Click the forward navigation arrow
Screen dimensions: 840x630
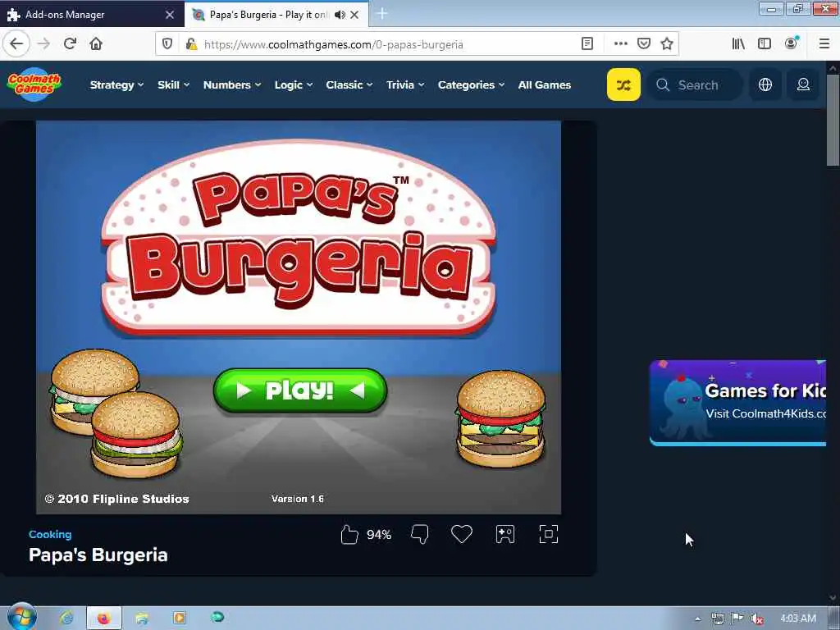pos(44,43)
